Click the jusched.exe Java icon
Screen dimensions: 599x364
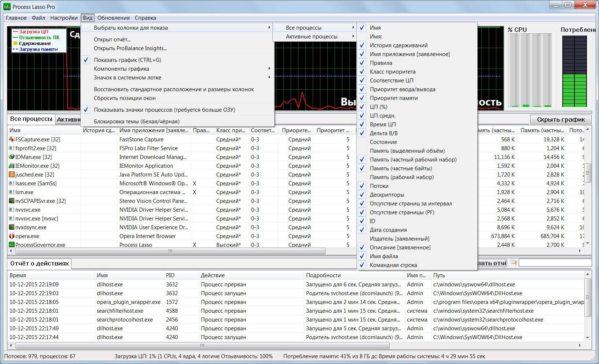tap(12, 174)
